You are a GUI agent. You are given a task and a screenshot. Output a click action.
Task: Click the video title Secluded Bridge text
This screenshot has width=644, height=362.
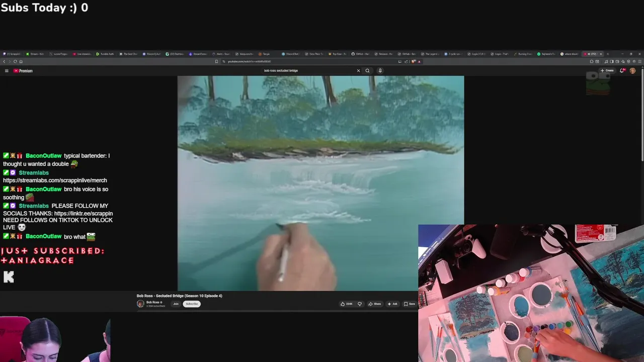tap(179, 296)
